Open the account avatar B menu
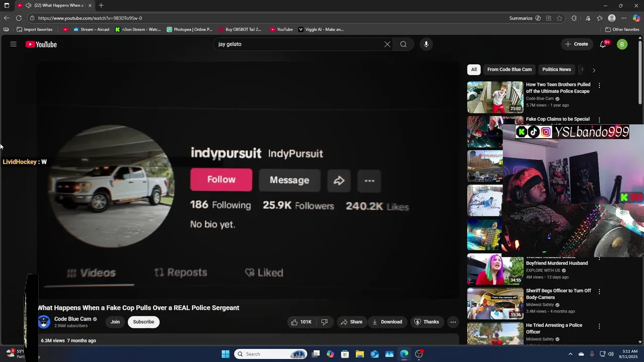Image resolution: width=644 pixels, height=362 pixels. (622, 44)
